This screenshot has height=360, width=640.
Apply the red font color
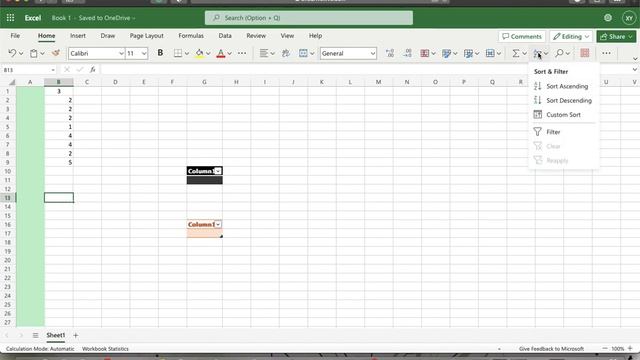click(x=221, y=53)
